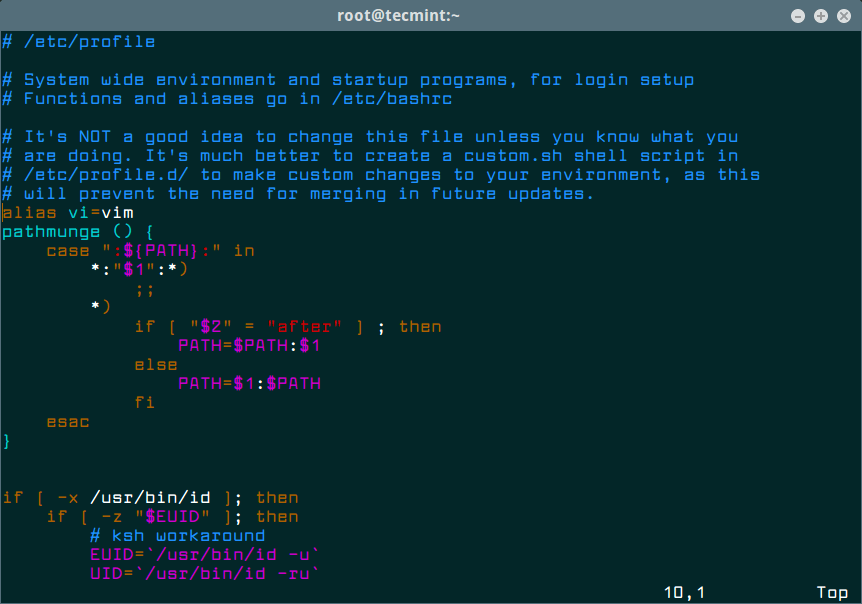Place cursor on the alias vi=vim line
862x604 pixels.
click(68, 213)
